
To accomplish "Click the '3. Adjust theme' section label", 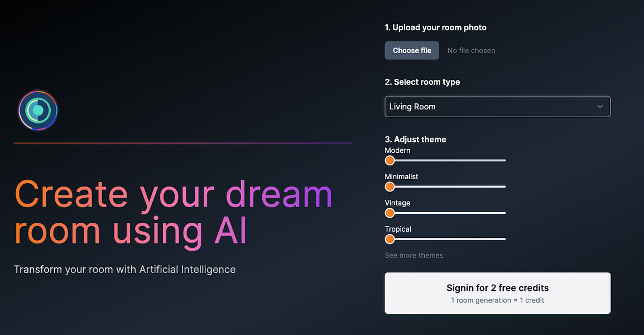I will click(415, 139).
